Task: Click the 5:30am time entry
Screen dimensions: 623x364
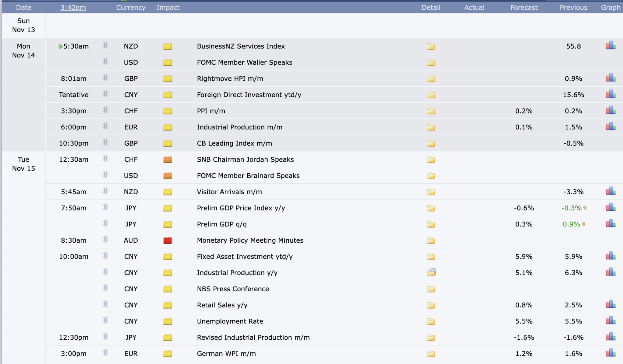Action: click(76, 47)
